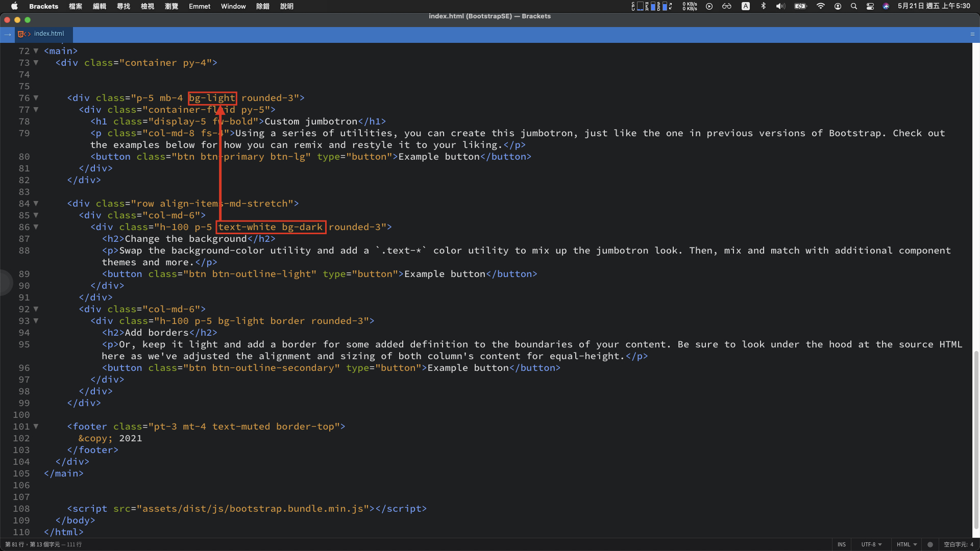Select the index.html file tab
The width and height of the screenshot is (980, 551).
click(x=43, y=34)
